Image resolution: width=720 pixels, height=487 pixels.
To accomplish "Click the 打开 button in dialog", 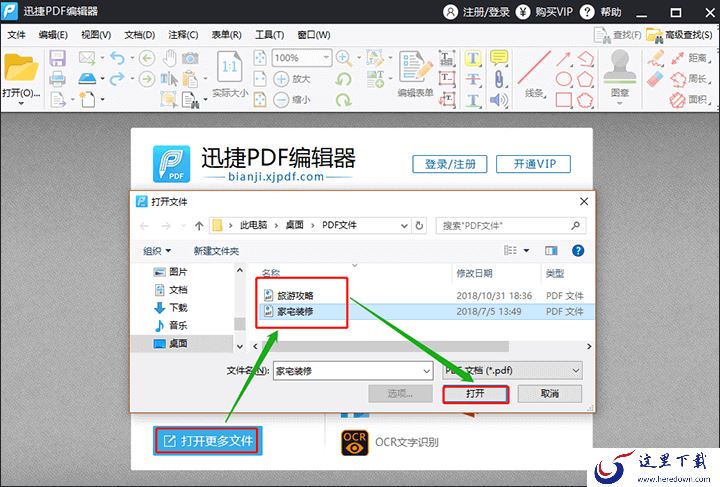I will (475, 394).
